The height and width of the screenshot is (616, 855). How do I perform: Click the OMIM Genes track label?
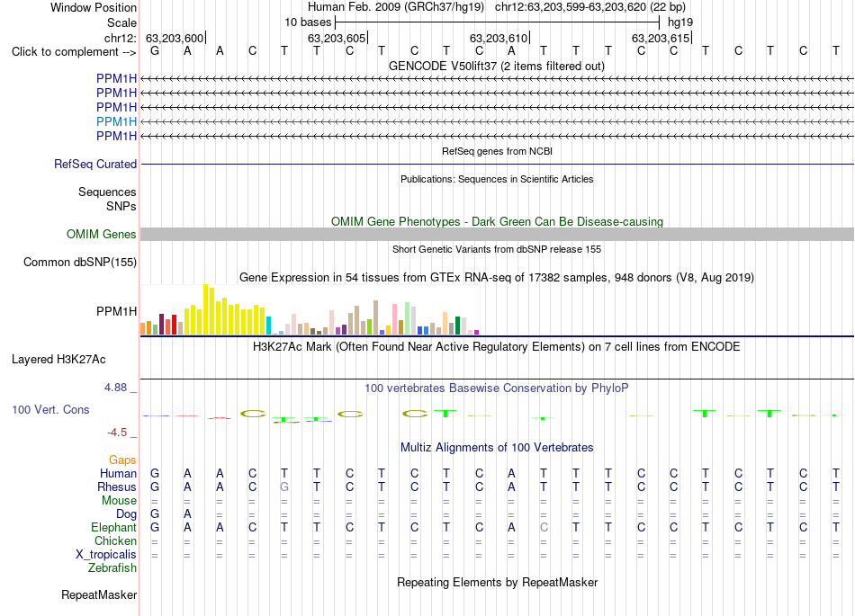[101, 234]
